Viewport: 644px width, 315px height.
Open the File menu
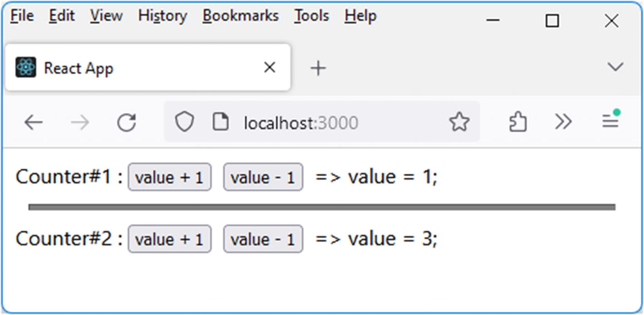tap(22, 16)
